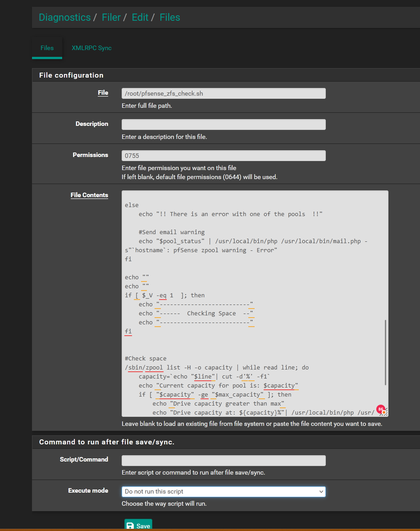The height and width of the screenshot is (531, 420).
Task: Click the 'File configuration' section heading
Action: coord(71,75)
